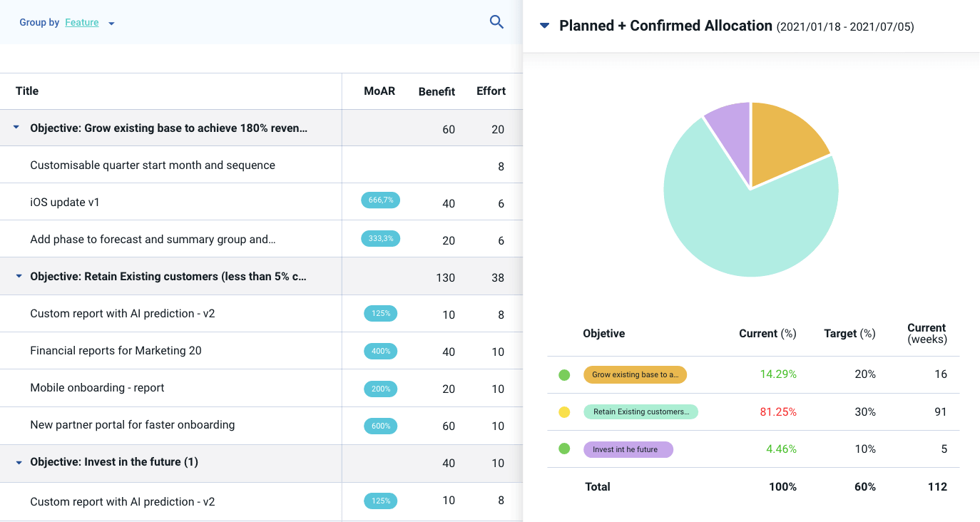
Task: Click the green status dot for Invest int he future
Action: tap(564, 449)
